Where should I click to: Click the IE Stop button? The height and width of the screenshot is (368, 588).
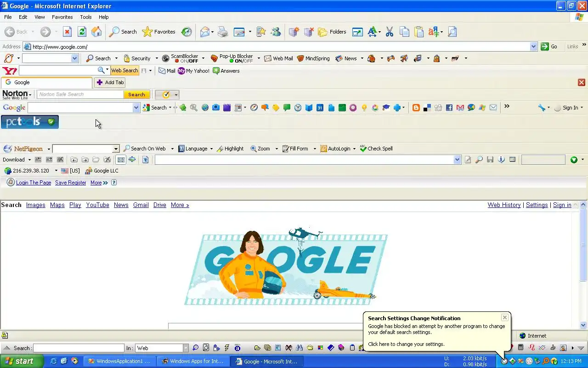[x=67, y=32]
